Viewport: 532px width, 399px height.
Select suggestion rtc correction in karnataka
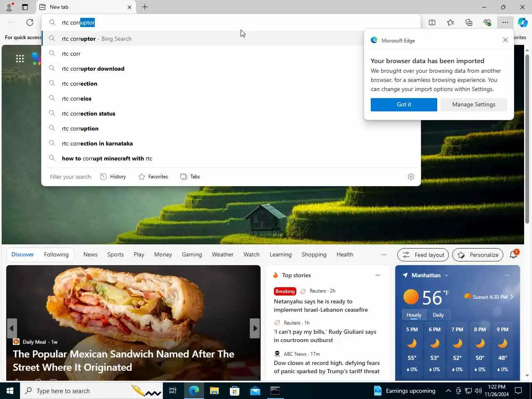click(231, 143)
